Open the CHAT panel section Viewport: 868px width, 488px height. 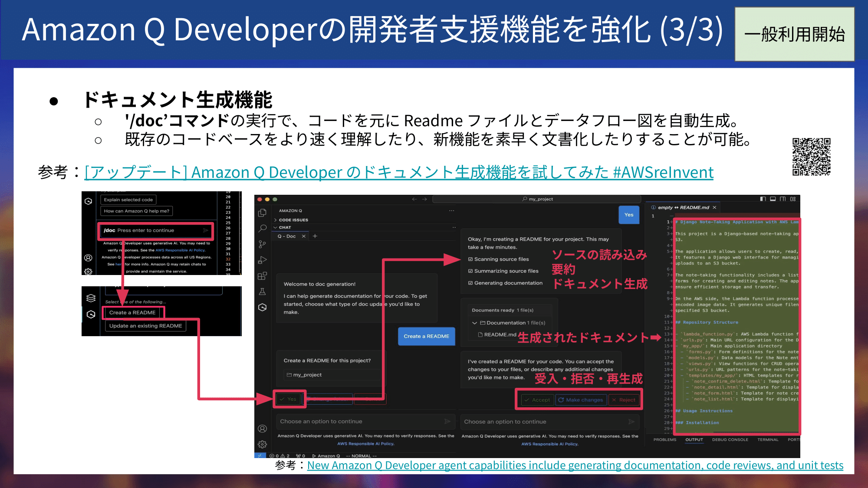click(x=286, y=228)
